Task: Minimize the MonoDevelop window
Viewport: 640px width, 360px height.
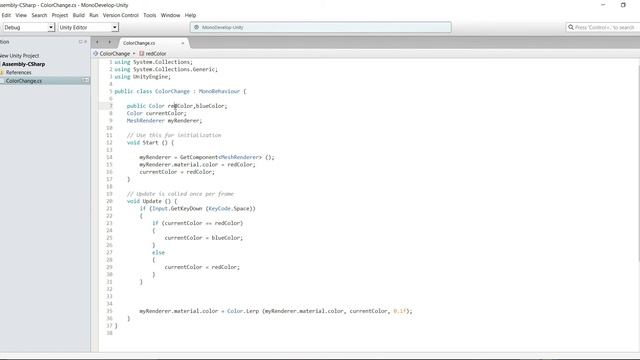Action: tap(603, 5)
